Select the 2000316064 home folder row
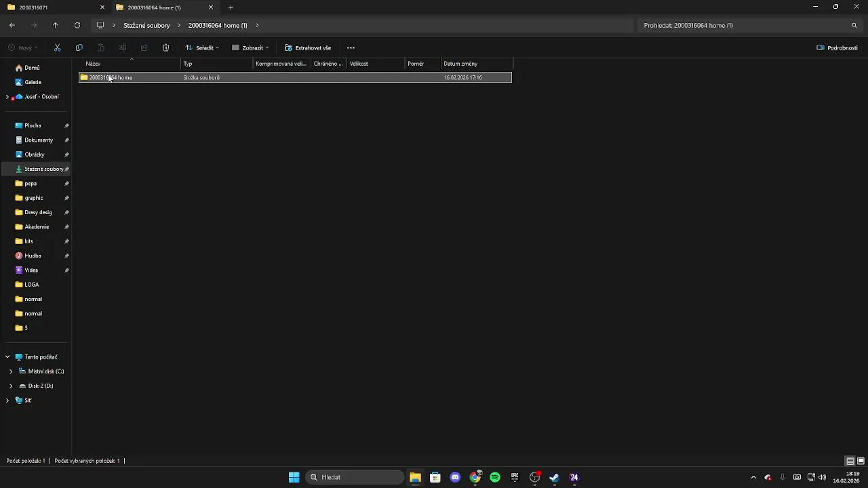This screenshot has width=868, height=488. click(x=295, y=77)
